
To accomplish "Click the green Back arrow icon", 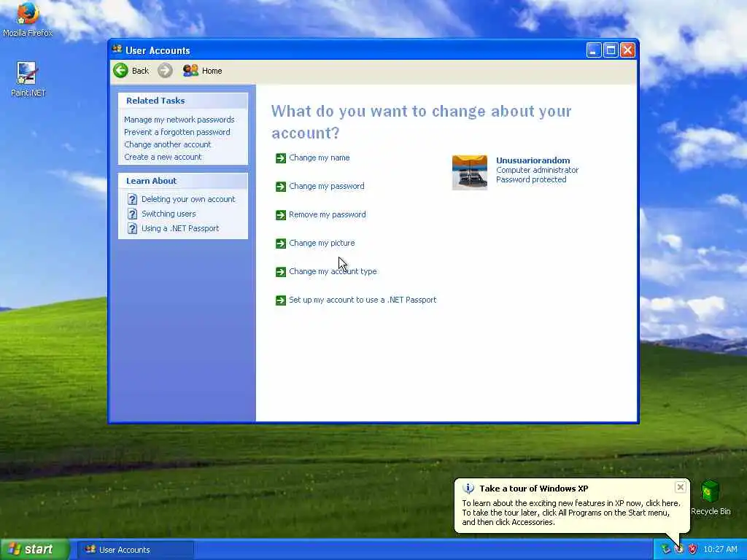I will click(120, 71).
